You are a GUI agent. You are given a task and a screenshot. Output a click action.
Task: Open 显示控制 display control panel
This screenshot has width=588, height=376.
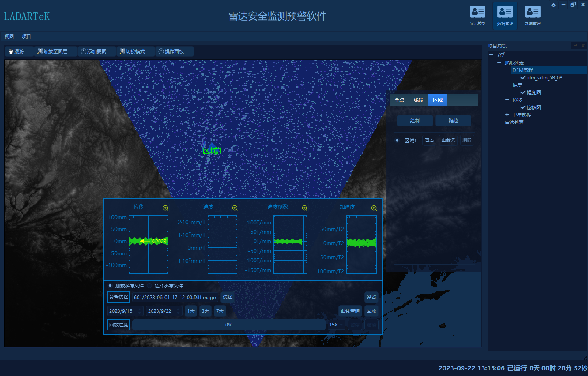[477, 16]
